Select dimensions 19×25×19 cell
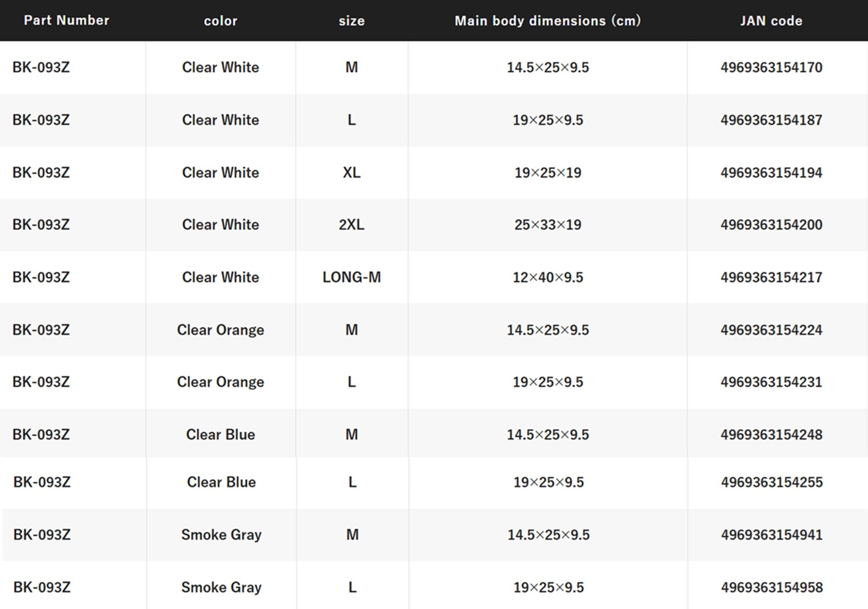 point(548,172)
